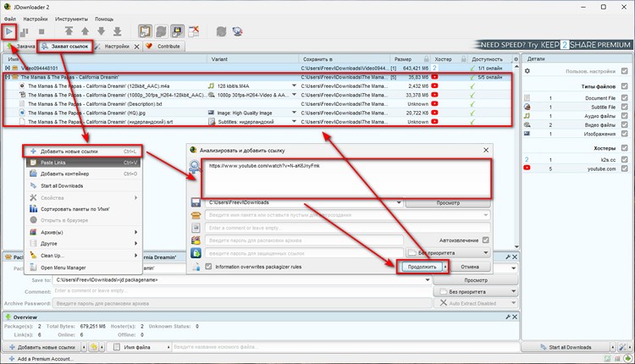635x364 pixels.
Task: Click the yellow clock icon in bottom bar
Action: tap(93, 347)
